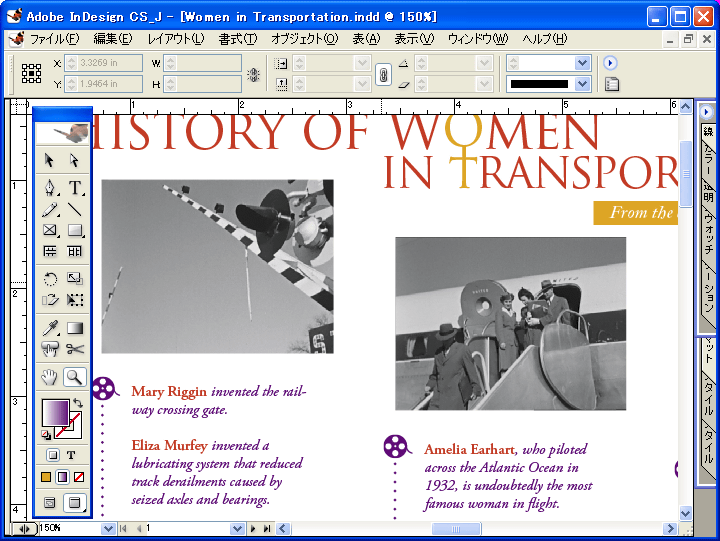Switch to Normal view mode

click(50, 502)
